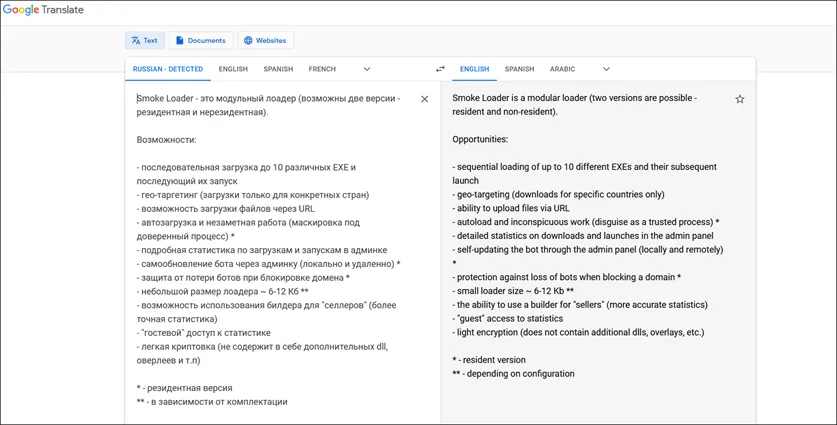Open the Documents translation mode
This screenshot has width=837, height=425.
[x=201, y=41]
